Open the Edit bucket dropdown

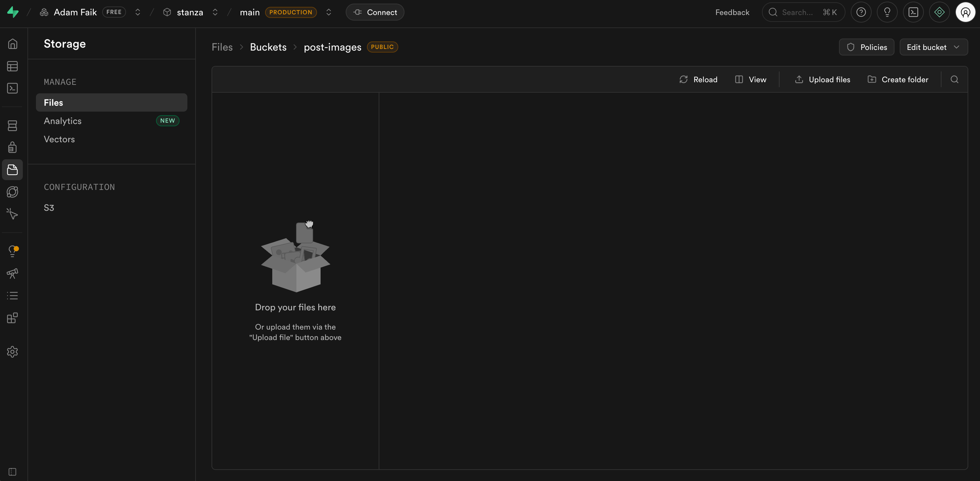point(933,47)
